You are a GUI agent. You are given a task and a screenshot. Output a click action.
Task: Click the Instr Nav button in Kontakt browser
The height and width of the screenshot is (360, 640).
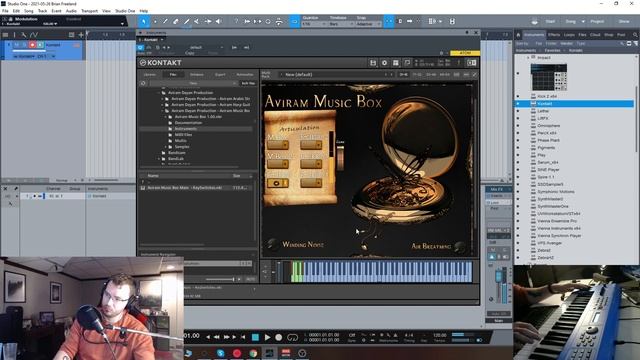[248, 83]
